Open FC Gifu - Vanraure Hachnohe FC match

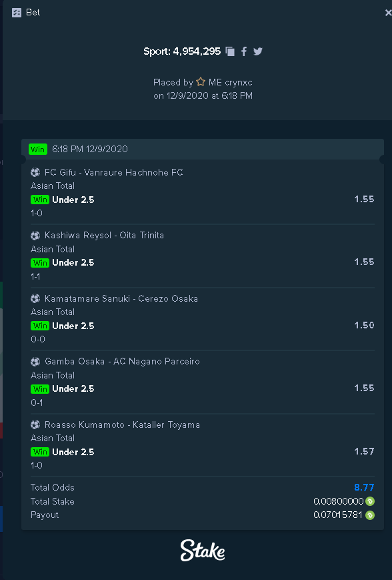point(113,172)
